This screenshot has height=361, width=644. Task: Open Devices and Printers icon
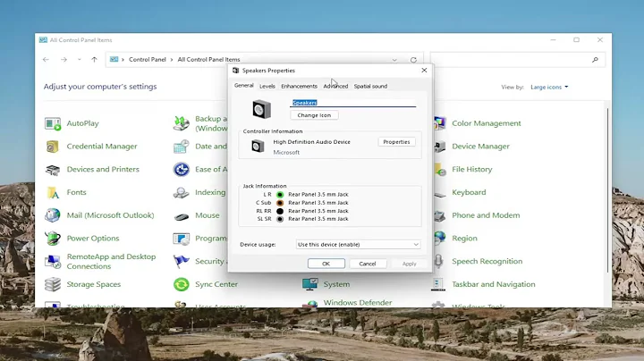click(53, 170)
